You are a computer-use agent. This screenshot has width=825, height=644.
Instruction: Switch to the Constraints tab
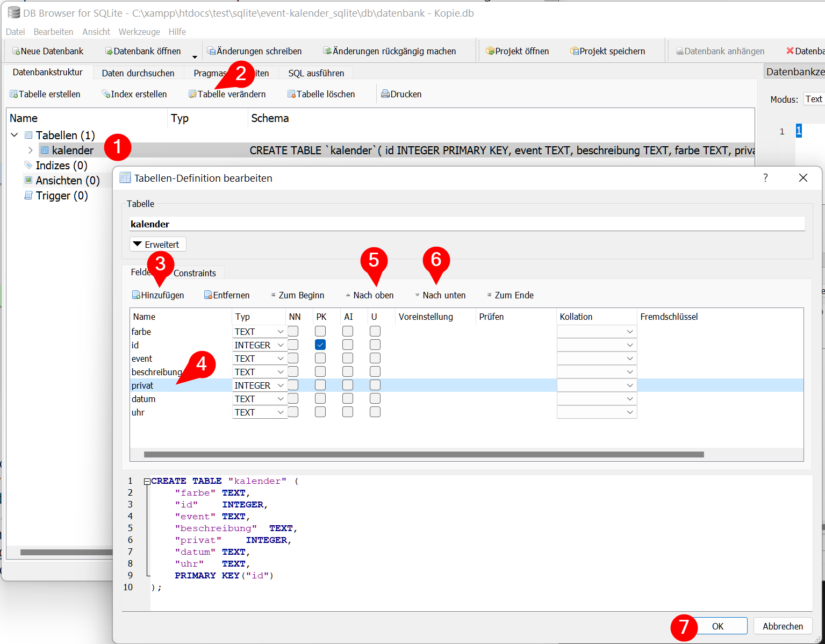pos(195,273)
